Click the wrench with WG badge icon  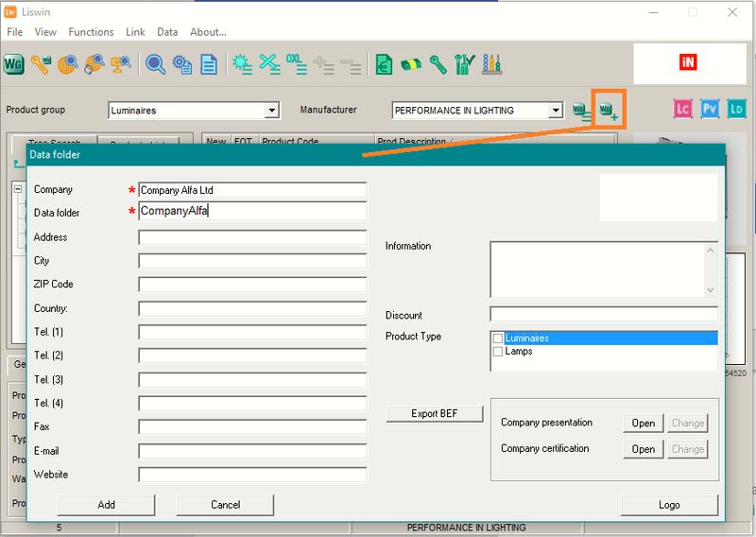coord(41,64)
